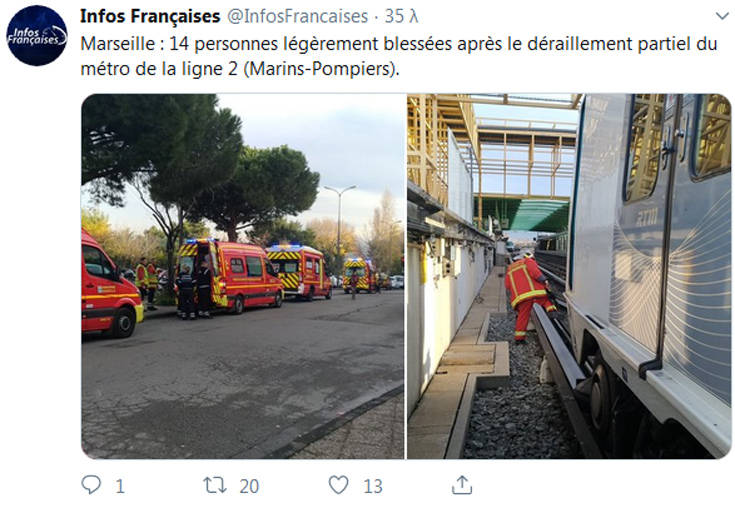This screenshot has height=508, width=735.
Task: Click the reply speech bubble icon
Action: click(91, 485)
